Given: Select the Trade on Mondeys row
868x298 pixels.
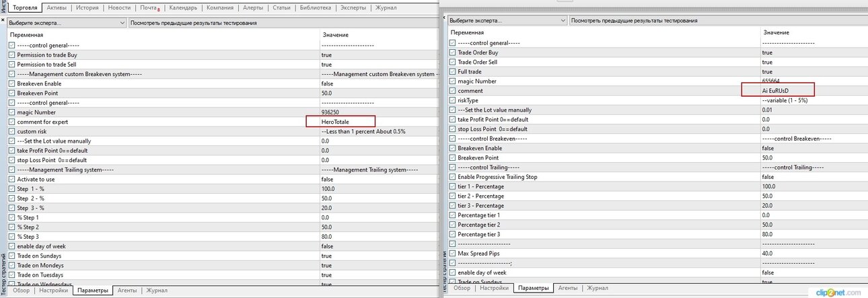Looking at the screenshot, I should tap(222, 265).
